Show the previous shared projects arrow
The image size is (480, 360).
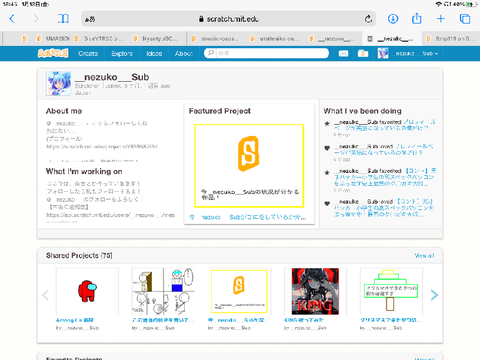coord(45,295)
